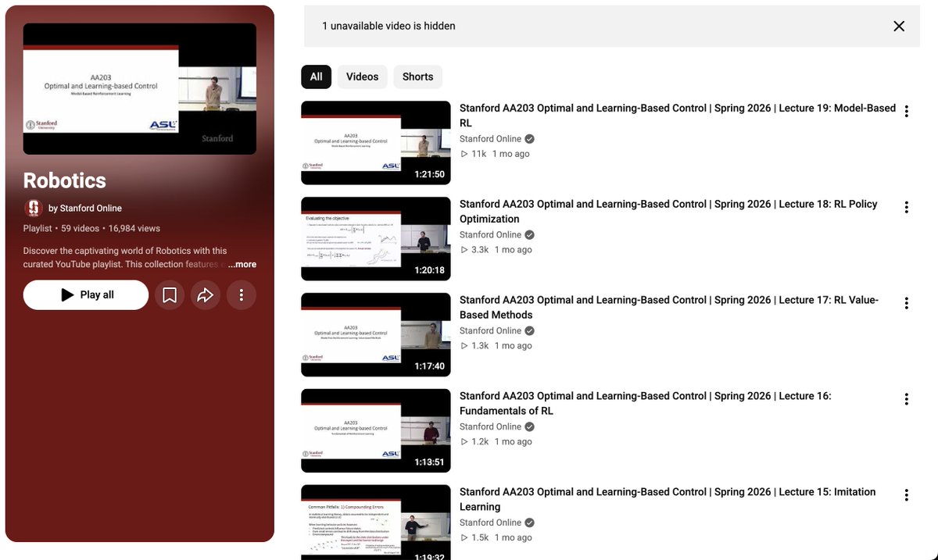Viewport: 938px width, 560px height.
Task: Click the '1.2k' view count text
Action: coord(480,442)
